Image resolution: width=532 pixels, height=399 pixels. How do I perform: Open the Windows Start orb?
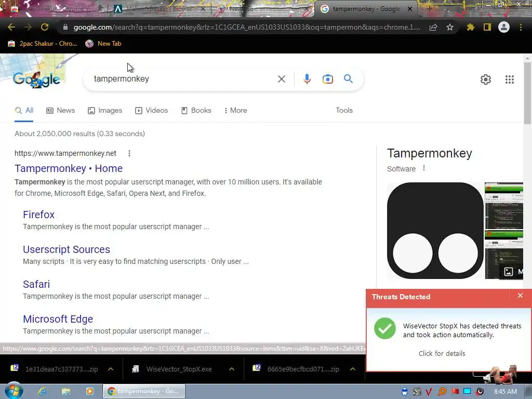pos(14,391)
